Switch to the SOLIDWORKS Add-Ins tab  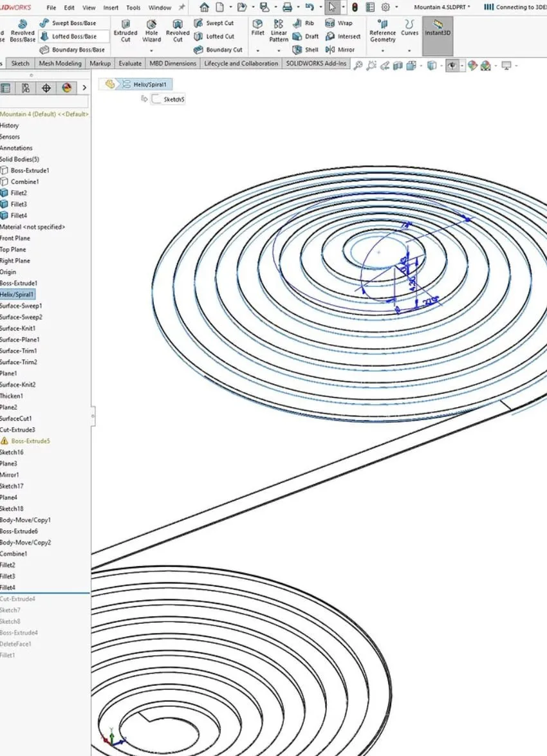(x=316, y=63)
